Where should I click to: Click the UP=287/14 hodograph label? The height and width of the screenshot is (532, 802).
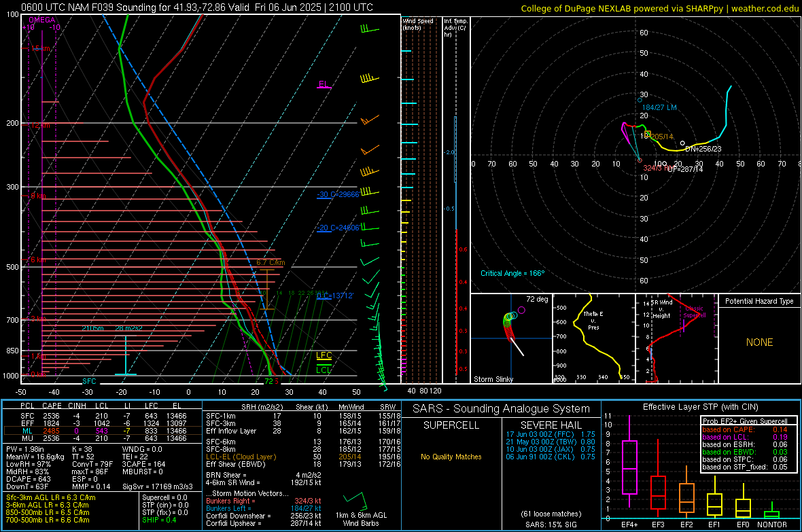pos(686,169)
